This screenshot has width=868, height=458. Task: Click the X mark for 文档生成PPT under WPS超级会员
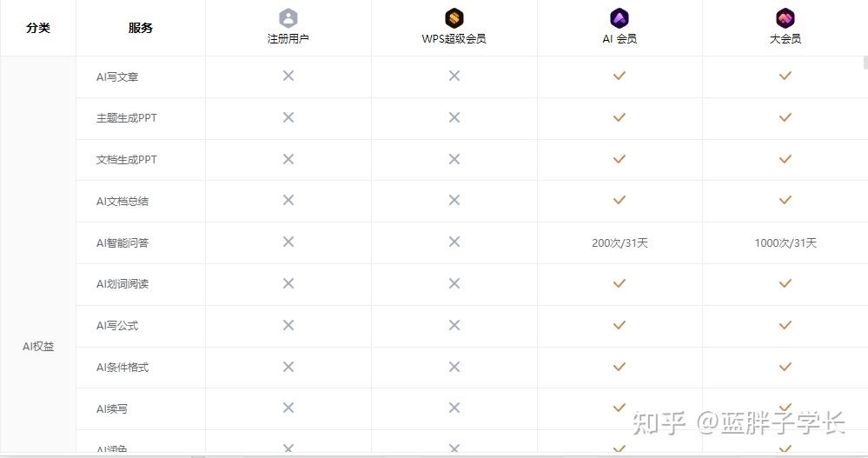(454, 159)
